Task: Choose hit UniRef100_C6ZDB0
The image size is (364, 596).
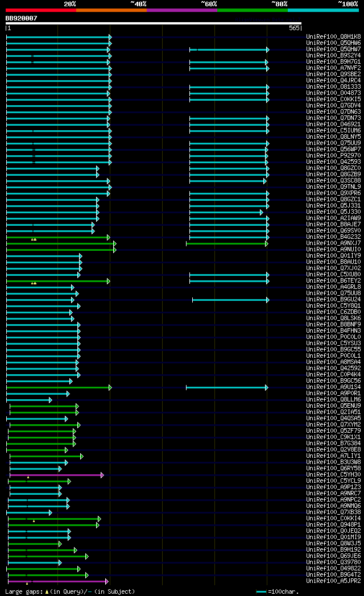Action: (334, 312)
